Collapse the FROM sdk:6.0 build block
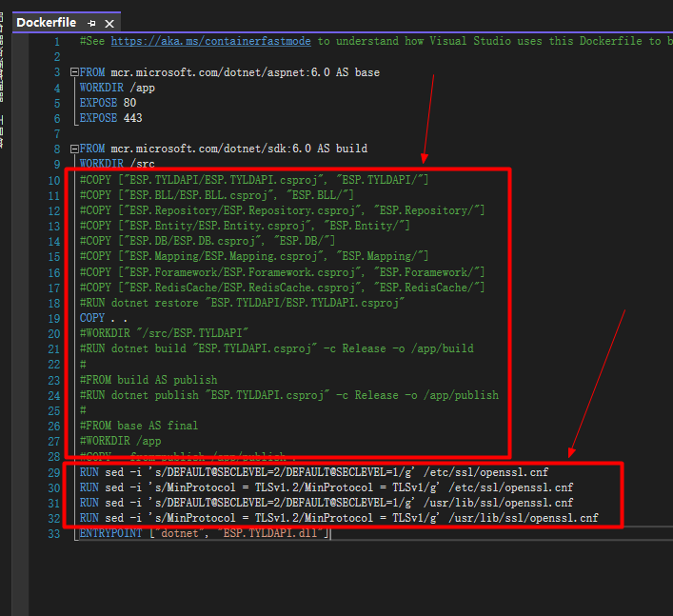This screenshot has width=673, height=616. coord(74,149)
